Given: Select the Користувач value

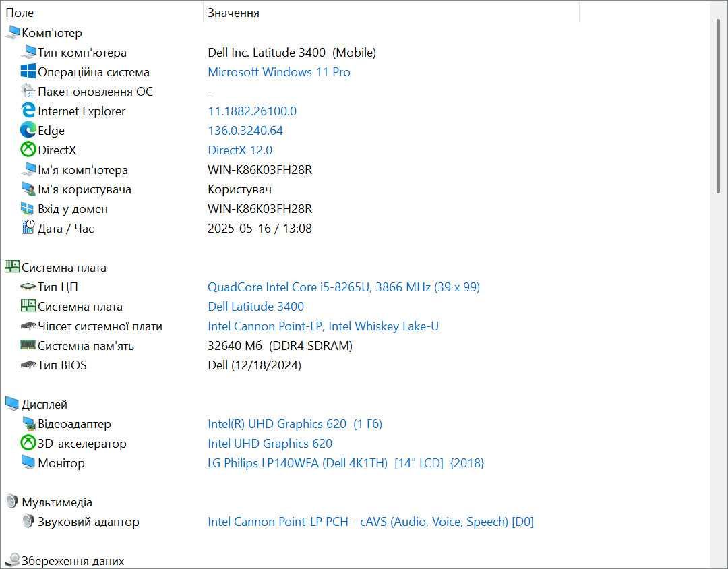Looking at the screenshot, I should pyautogui.click(x=239, y=189).
